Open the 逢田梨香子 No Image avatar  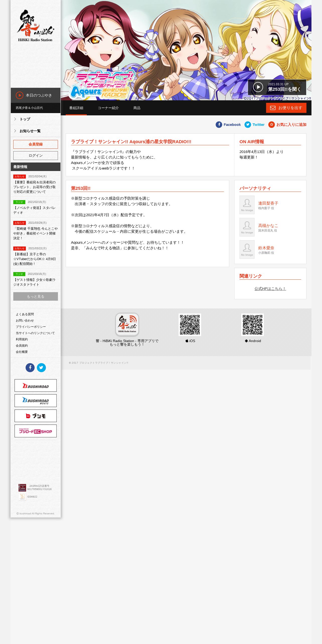(x=247, y=205)
